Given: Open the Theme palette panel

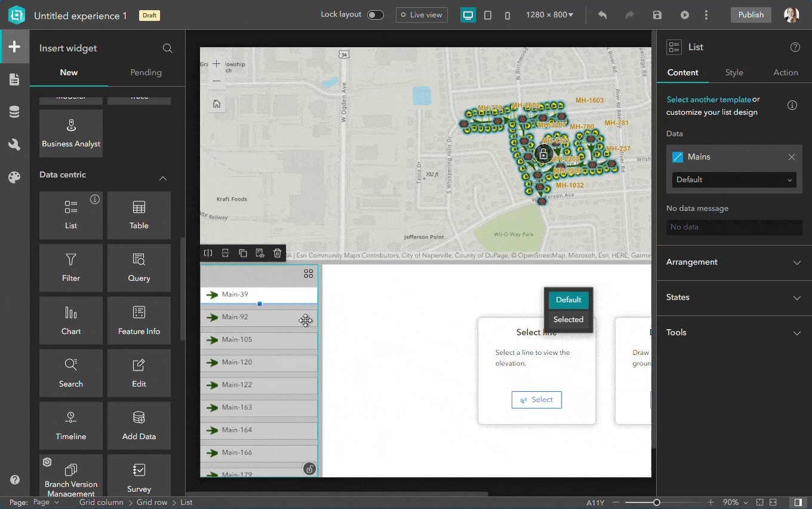Looking at the screenshot, I should [14, 177].
